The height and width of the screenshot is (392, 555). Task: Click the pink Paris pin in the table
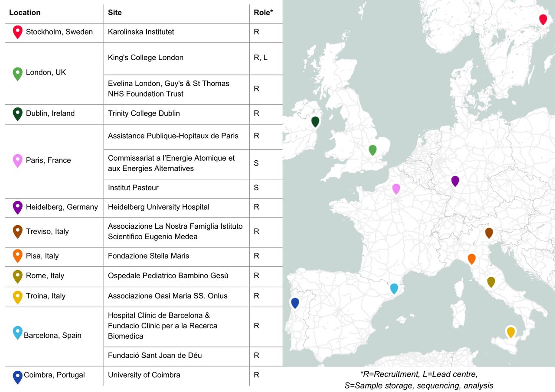(18, 161)
